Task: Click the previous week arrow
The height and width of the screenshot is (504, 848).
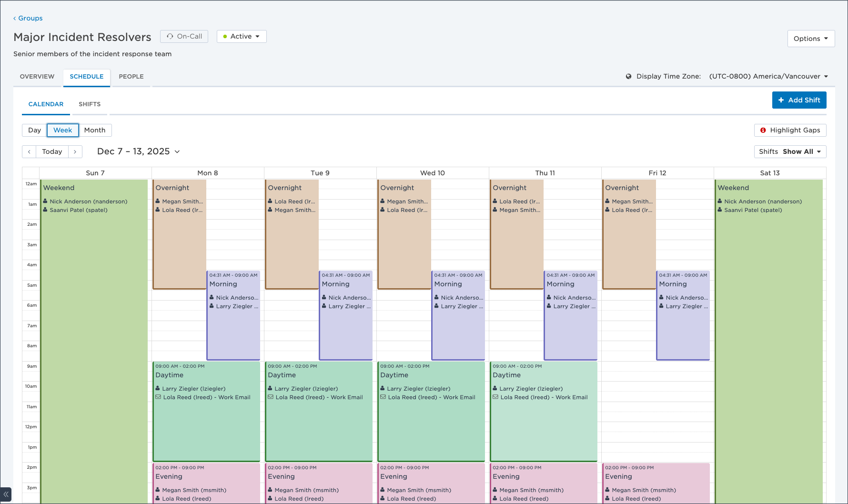Action: click(x=29, y=151)
